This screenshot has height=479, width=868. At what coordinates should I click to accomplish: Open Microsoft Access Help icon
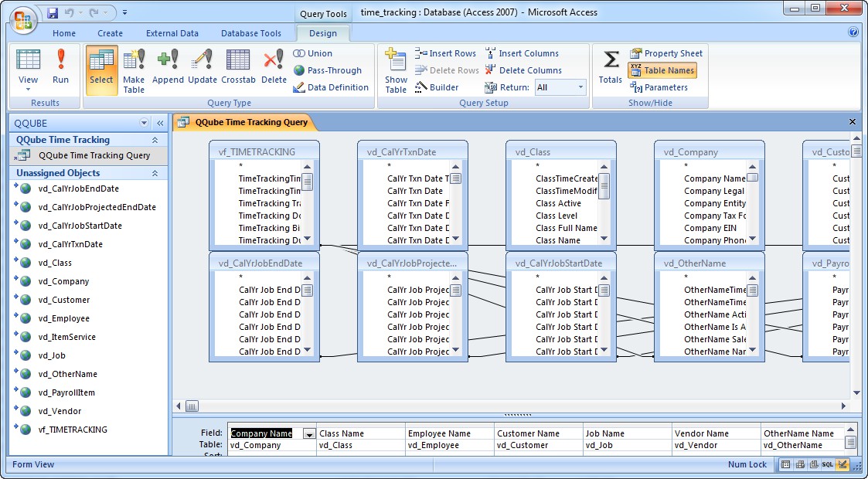point(853,32)
